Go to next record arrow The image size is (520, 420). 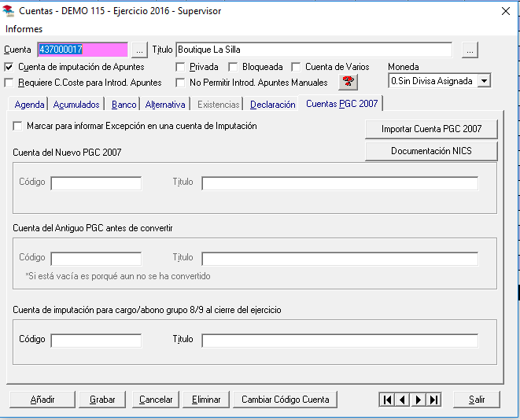point(418,400)
